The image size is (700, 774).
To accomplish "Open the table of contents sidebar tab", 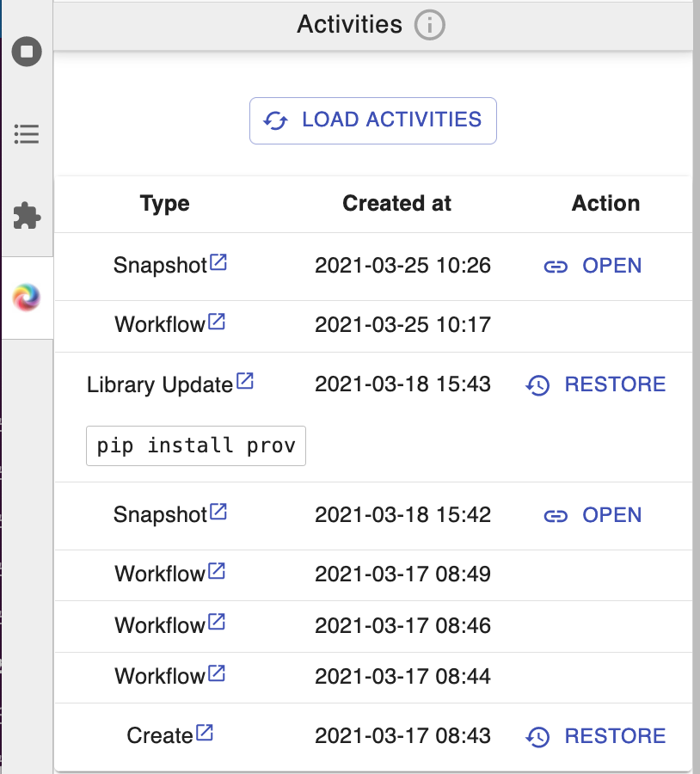I will click(x=27, y=134).
